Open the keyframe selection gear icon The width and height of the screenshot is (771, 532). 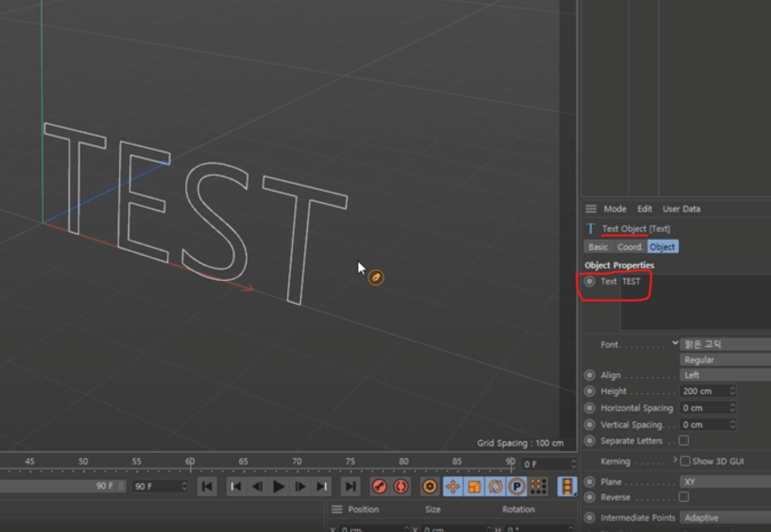[x=430, y=486]
